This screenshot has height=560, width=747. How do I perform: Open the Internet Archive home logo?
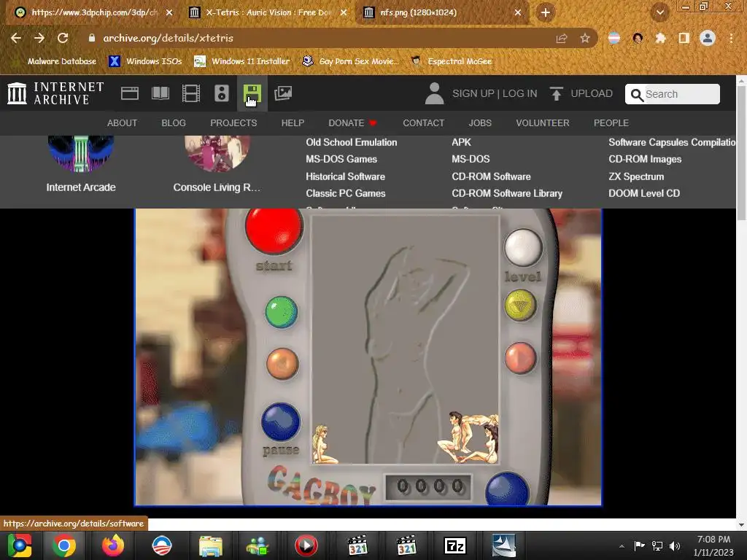55,93
